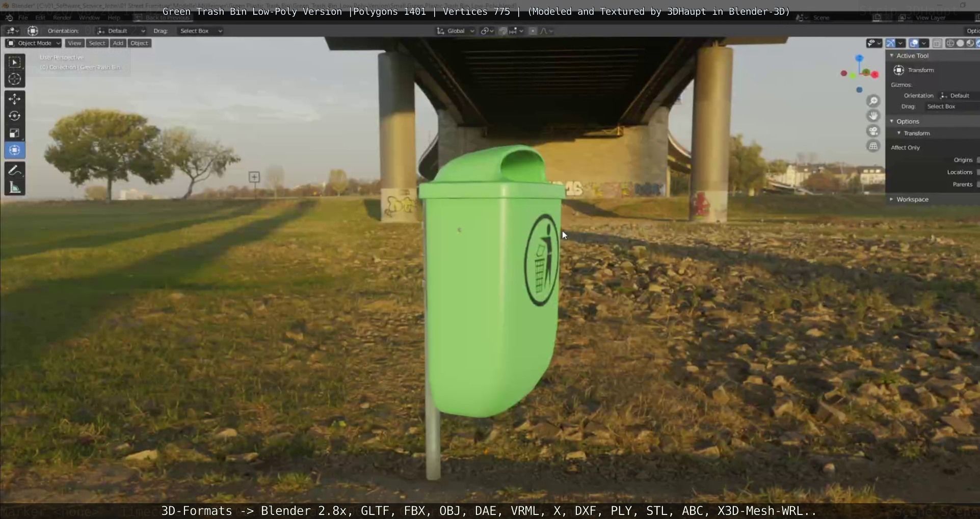Click Back to Previous button
The image size is (980, 519).
pyautogui.click(x=163, y=18)
